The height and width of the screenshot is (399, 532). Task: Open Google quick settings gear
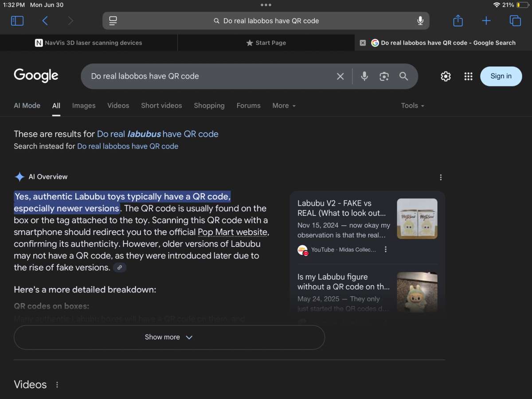446,76
